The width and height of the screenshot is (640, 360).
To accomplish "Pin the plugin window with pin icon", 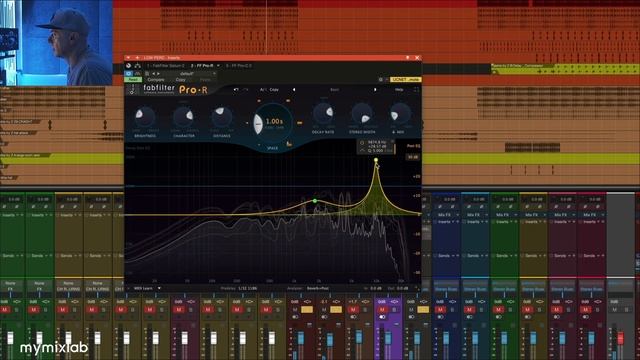I will click(407, 58).
